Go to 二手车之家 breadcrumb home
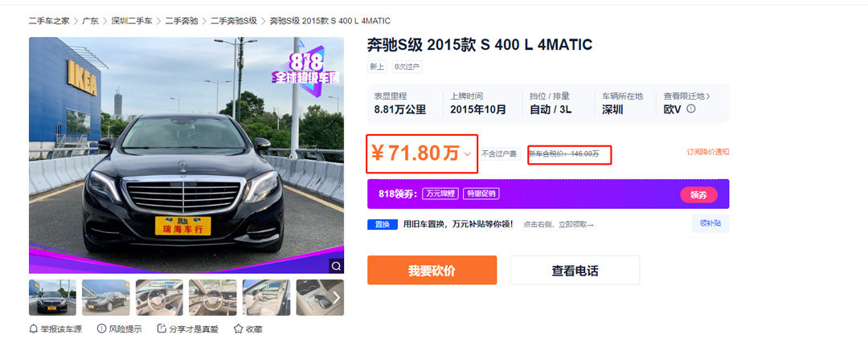The height and width of the screenshot is (351, 868). [48, 21]
